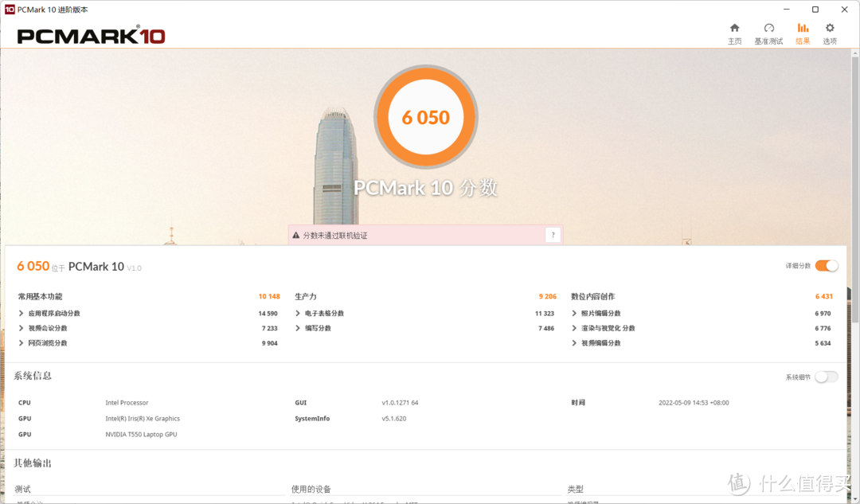Click the Intel Processor CPU value
Viewport: 860px width, 504px height.
pyautogui.click(x=127, y=403)
